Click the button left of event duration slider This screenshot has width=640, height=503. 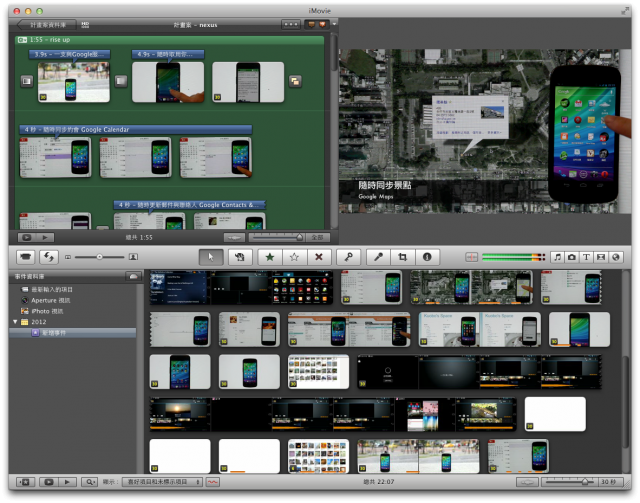coord(527,482)
